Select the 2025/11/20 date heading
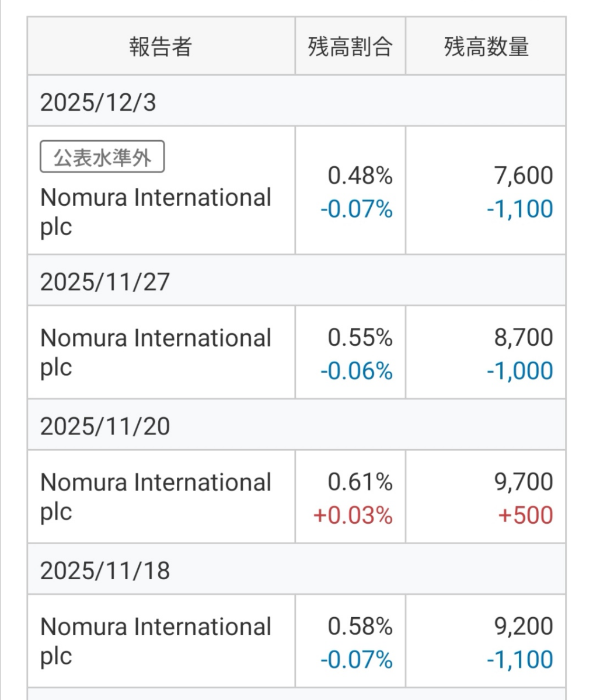593x700 pixels. (x=104, y=426)
